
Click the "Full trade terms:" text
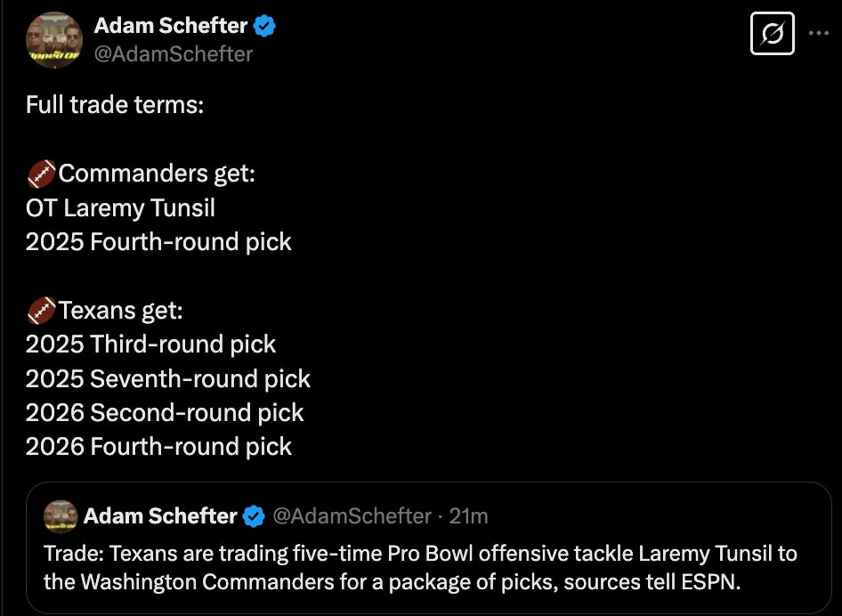coord(115,104)
